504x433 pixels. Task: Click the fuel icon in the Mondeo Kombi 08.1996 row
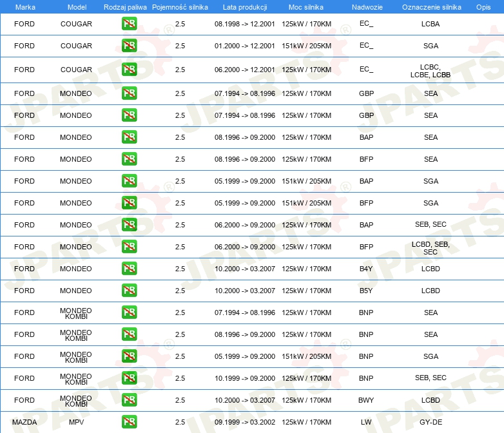point(129,334)
